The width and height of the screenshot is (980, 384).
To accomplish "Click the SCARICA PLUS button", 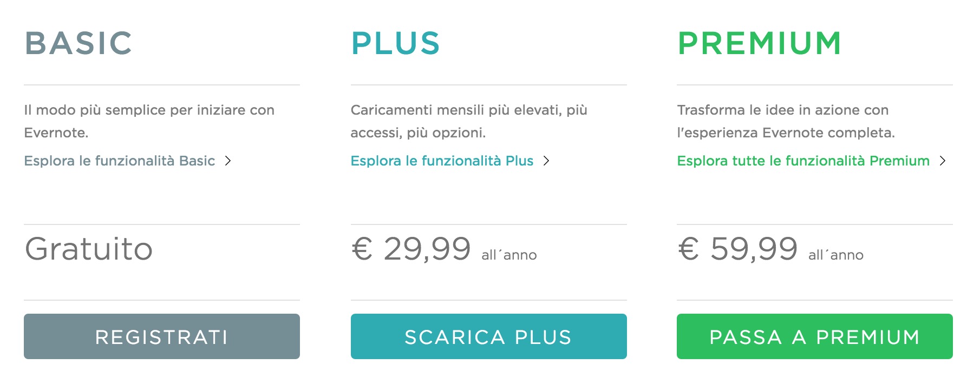I will pos(488,336).
